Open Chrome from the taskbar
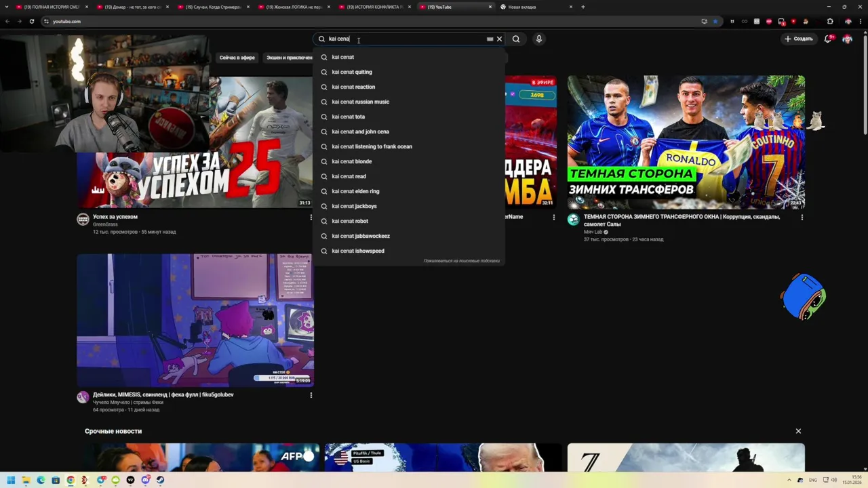This screenshot has width=868, height=488. [x=71, y=480]
